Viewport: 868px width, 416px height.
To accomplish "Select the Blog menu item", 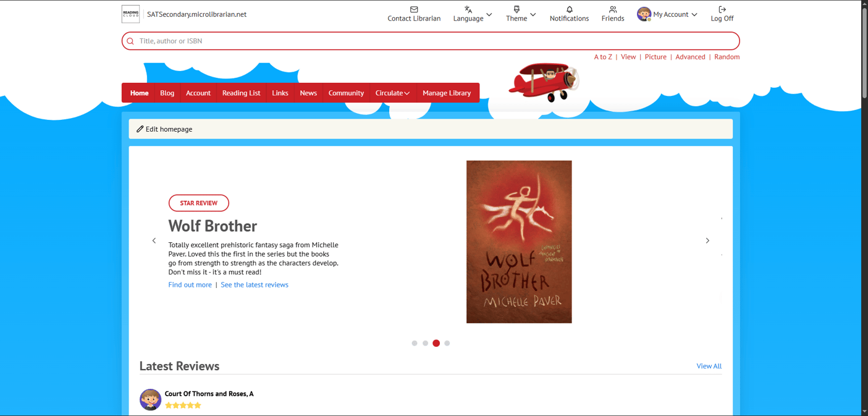I will pos(167,93).
